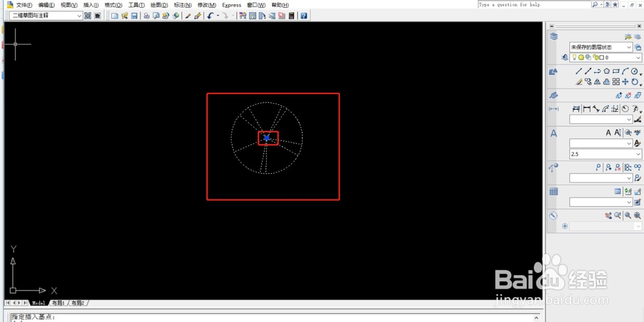Save the drawing with the floppy icon
Screen dimensions: 644x322
click(x=135, y=15)
